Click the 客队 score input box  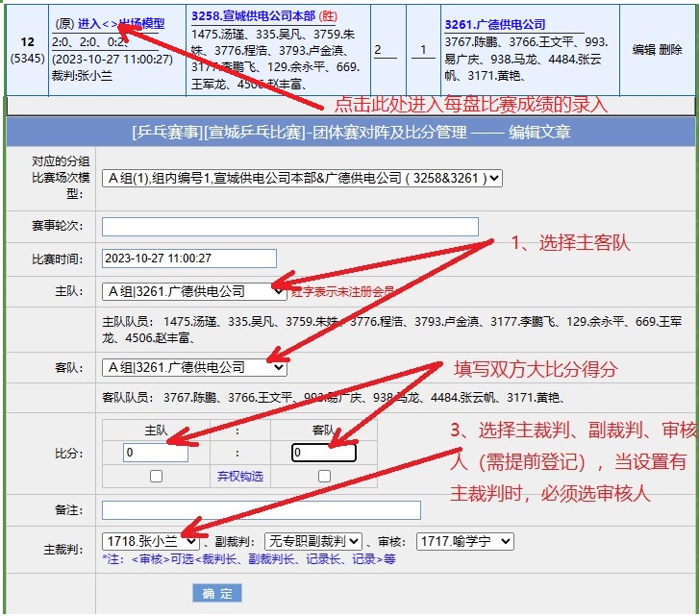point(324,453)
